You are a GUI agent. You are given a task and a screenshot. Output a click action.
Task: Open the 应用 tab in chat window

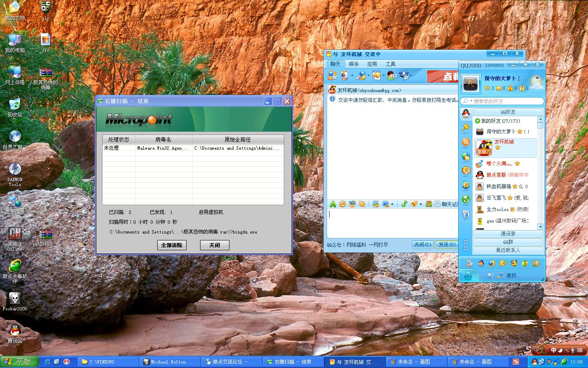pyautogui.click(x=372, y=64)
